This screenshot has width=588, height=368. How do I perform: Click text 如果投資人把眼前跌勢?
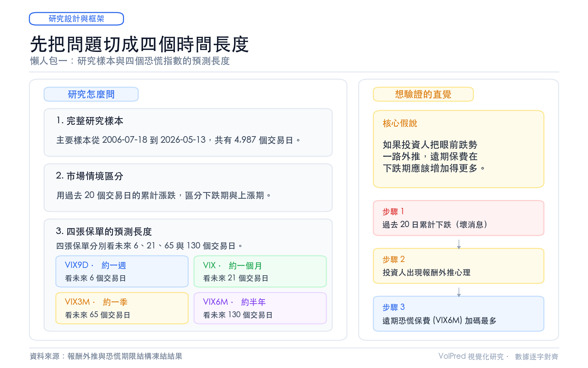[430, 145]
